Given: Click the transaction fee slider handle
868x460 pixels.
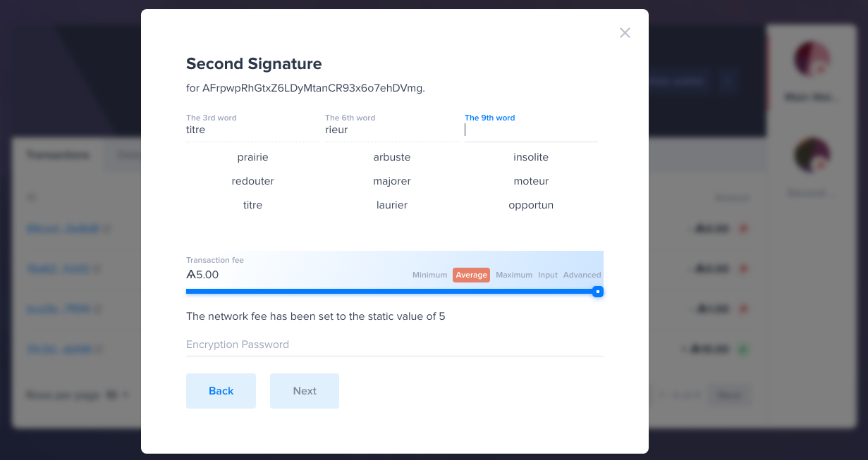Looking at the screenshot, I should click(597, 291).
